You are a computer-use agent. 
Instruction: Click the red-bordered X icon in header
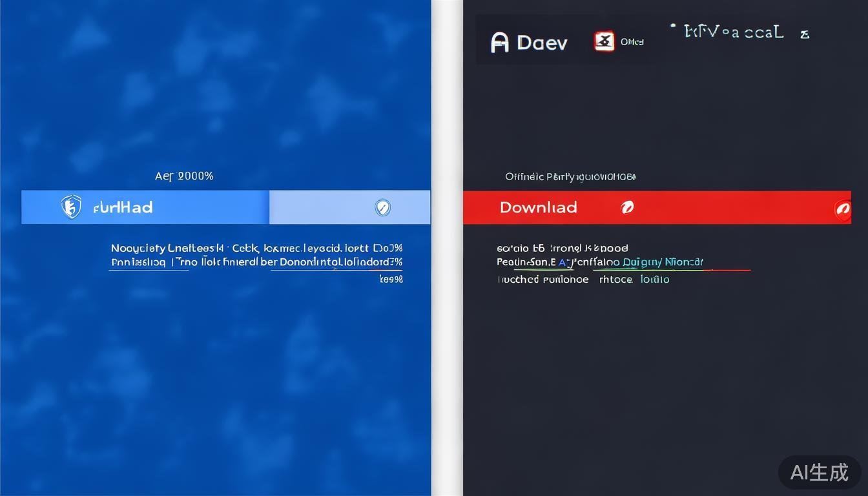[x=604, y=42]
